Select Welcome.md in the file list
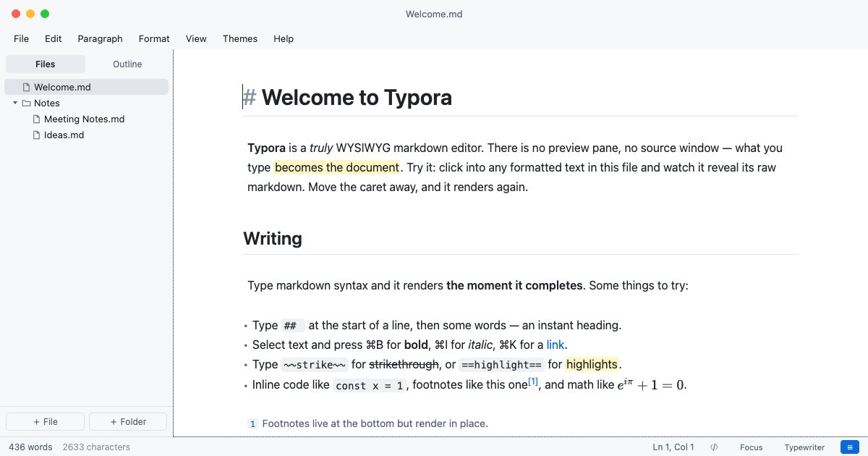This screenshot has height=456, width=868. (86, 87)
